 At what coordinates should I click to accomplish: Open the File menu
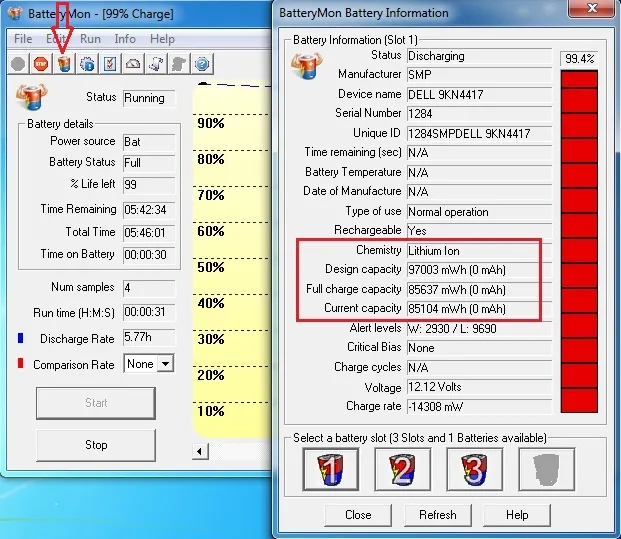23,39
